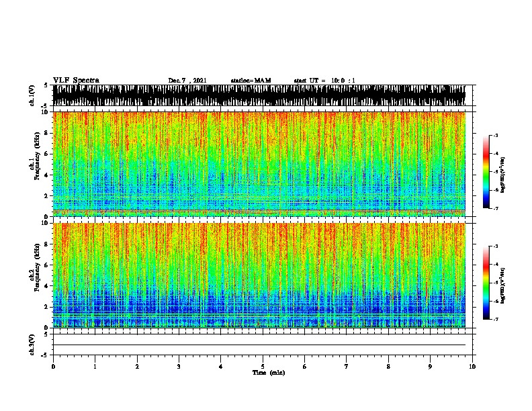This screenshot has width=532, height=411.
Task: Click inside the ch.1 black waveform panel
Action: tap(259, 95)
